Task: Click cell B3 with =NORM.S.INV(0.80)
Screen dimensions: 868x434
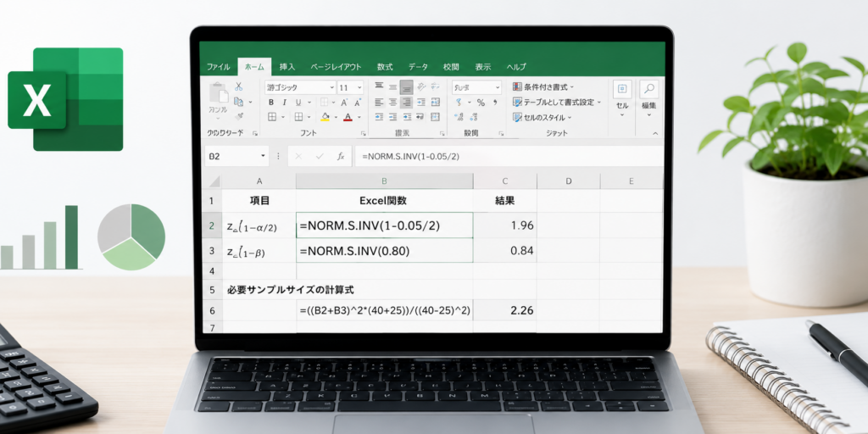Action: pos(384,251)
